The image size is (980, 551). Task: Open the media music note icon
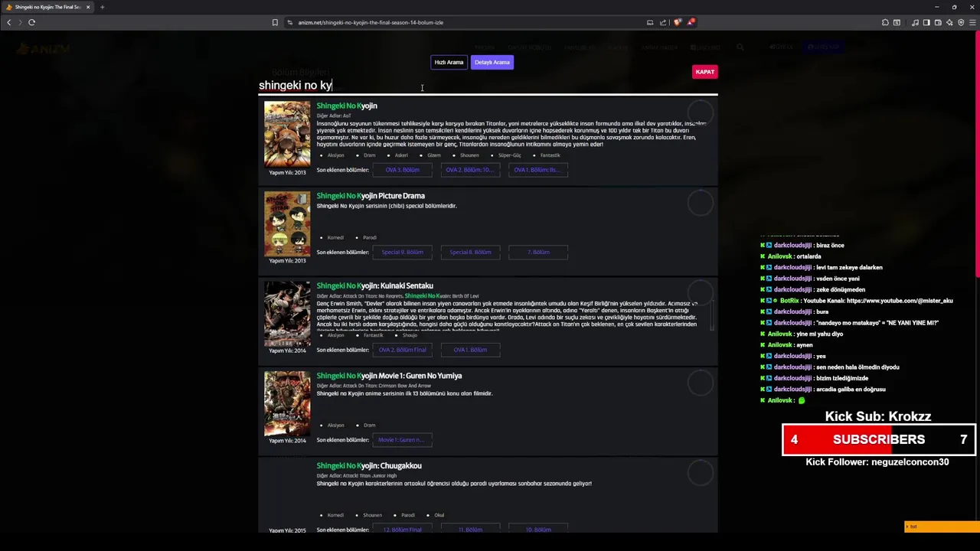[915, 22]
